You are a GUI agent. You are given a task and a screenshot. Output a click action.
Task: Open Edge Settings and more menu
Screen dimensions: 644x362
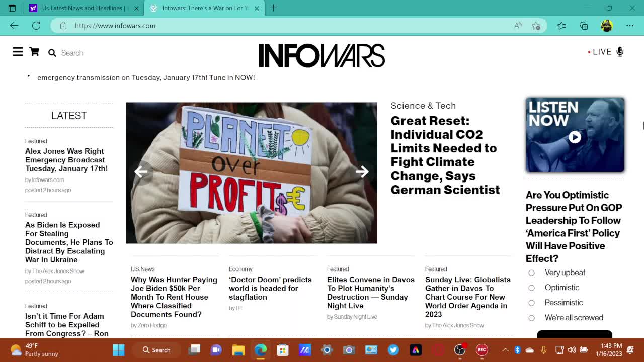(x=630, y=26)
